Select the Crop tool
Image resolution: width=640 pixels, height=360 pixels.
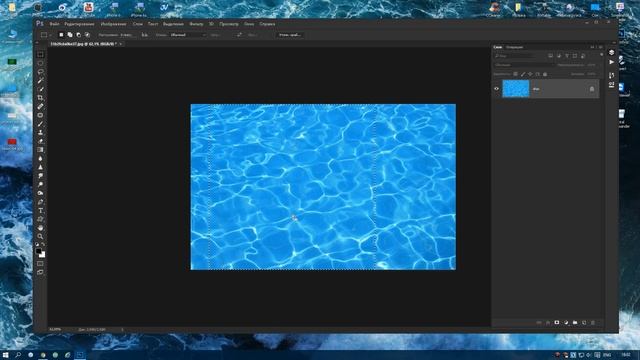40,98
